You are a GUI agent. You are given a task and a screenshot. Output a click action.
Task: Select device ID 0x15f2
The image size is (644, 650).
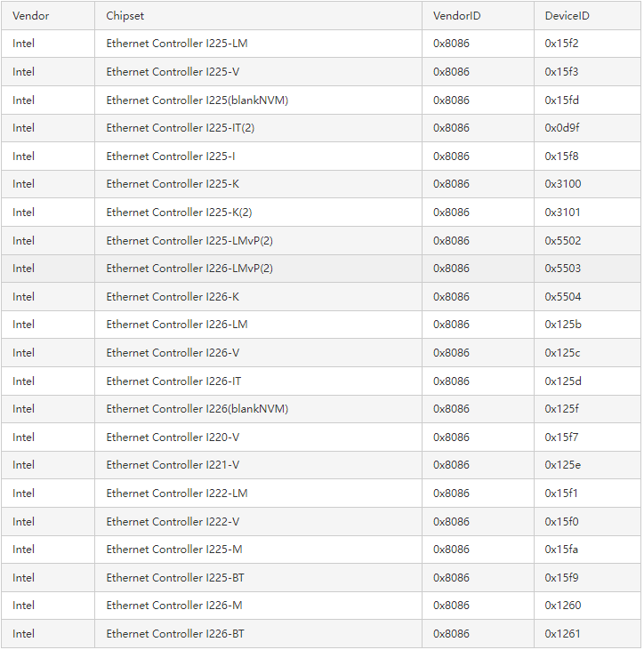coord(561,44)
